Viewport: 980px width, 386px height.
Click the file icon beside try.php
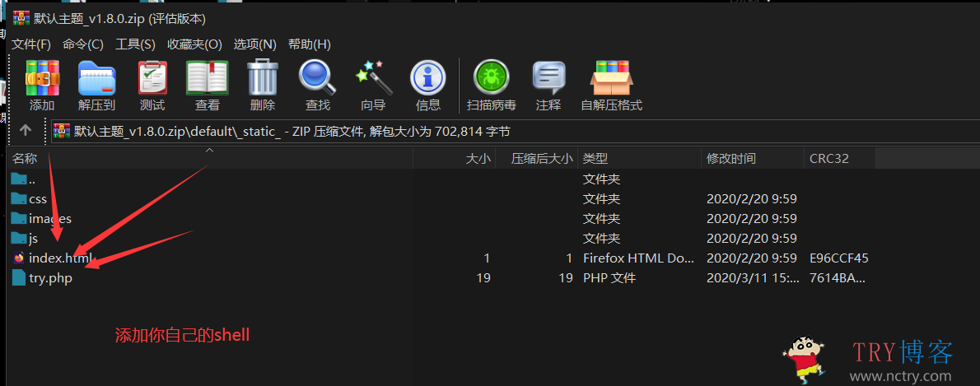(19, 277)
